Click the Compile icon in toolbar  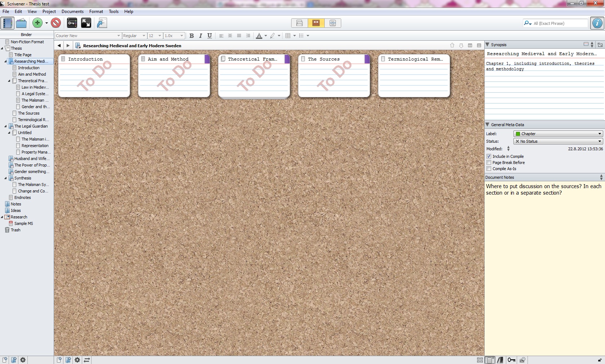click(x=102, y=23)
